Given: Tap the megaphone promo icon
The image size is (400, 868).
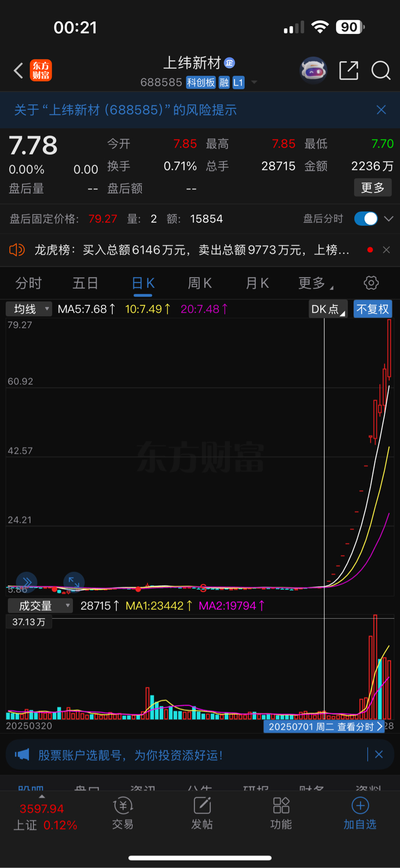Looking at the screenshot, I should [22, 755].
